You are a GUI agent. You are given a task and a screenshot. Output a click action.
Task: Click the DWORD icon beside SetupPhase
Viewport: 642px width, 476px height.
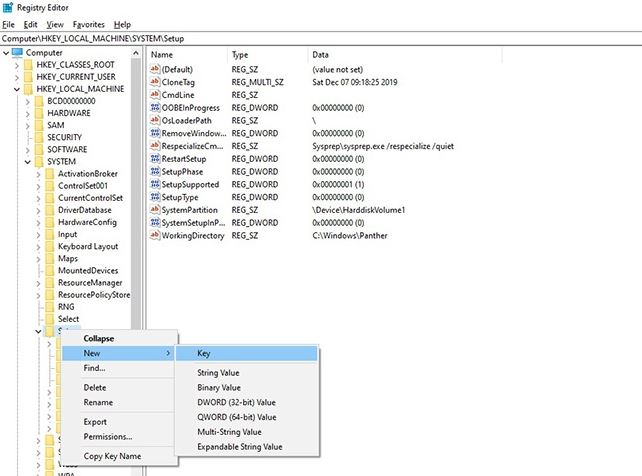click(x=155, y=171)
